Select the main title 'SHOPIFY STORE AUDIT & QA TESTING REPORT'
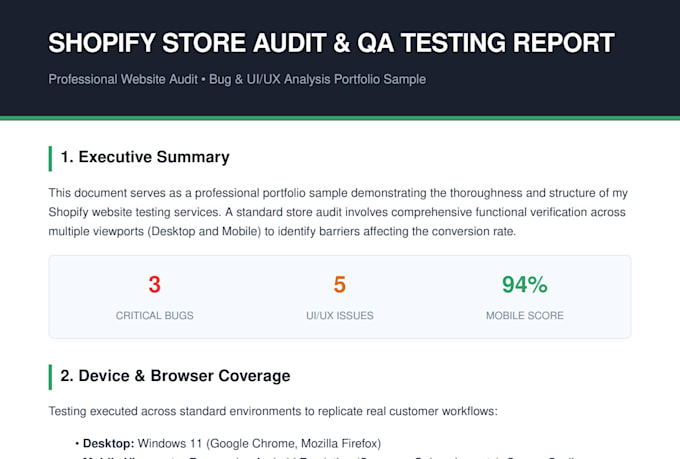Image resolution: width=680 pixels, height=459 pixels. pyautogui.click(x=331, y=43)
